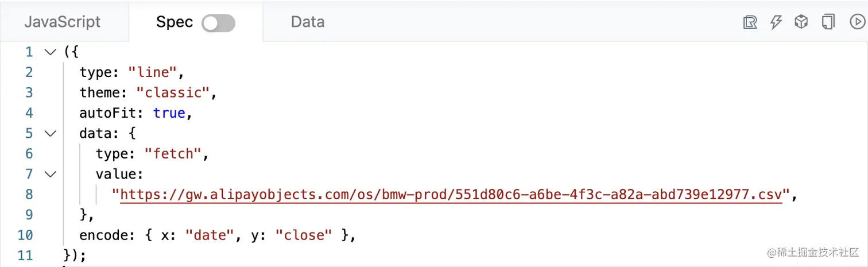Copy the code with the copy icon
The width and height of the screenshot is (868, 267).
[828, 22]
